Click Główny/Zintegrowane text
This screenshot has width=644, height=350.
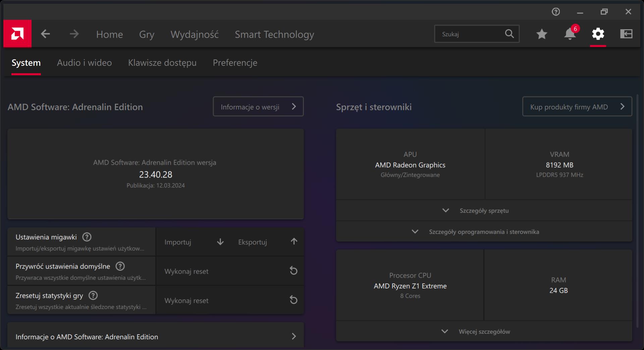(x=410, y=175)
